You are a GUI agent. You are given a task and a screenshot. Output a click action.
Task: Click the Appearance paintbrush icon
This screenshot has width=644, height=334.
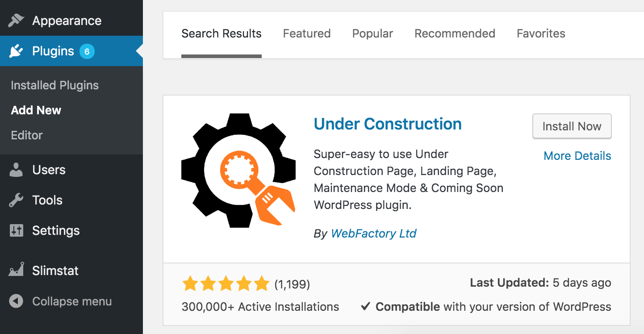16,21
